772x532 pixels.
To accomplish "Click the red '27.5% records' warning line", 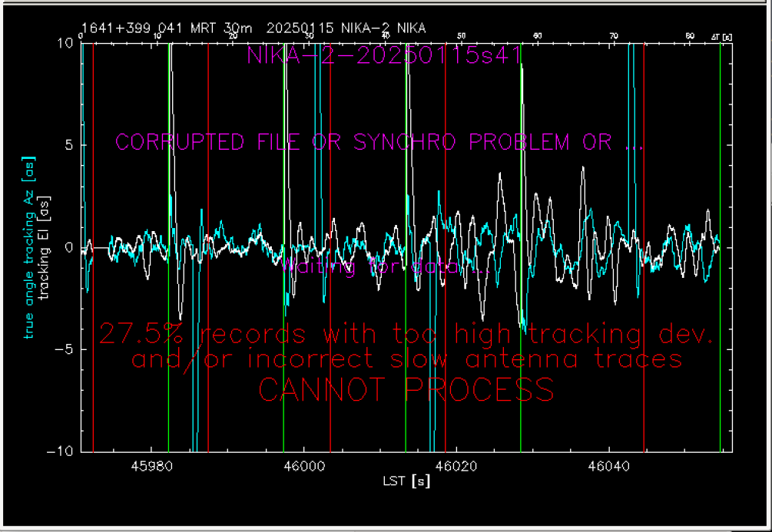I will coord(406,335).
